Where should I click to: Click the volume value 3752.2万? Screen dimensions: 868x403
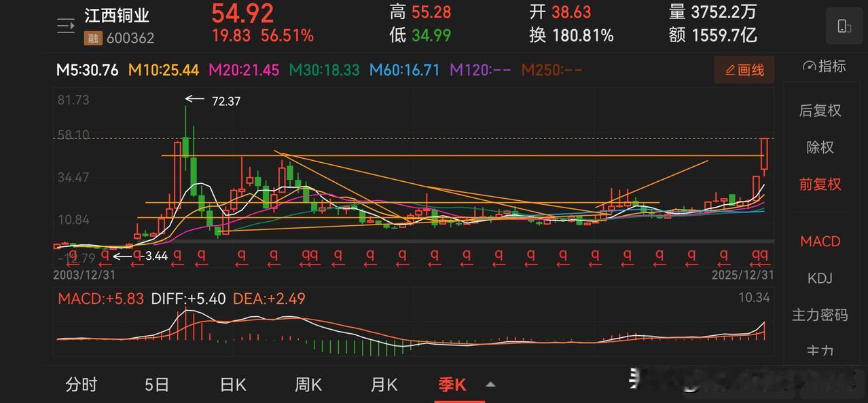pyautogui.click(x=724, y=12)
